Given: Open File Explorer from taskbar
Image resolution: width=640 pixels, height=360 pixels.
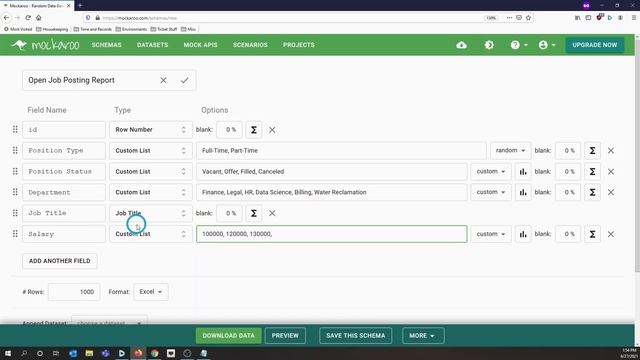Looking at the screenshot, I should (89, 353).
